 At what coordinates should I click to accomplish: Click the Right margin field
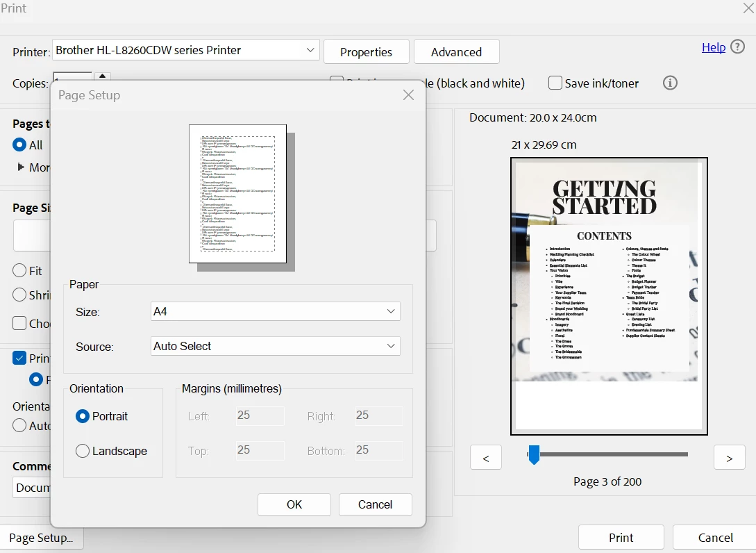coord(379,415)
